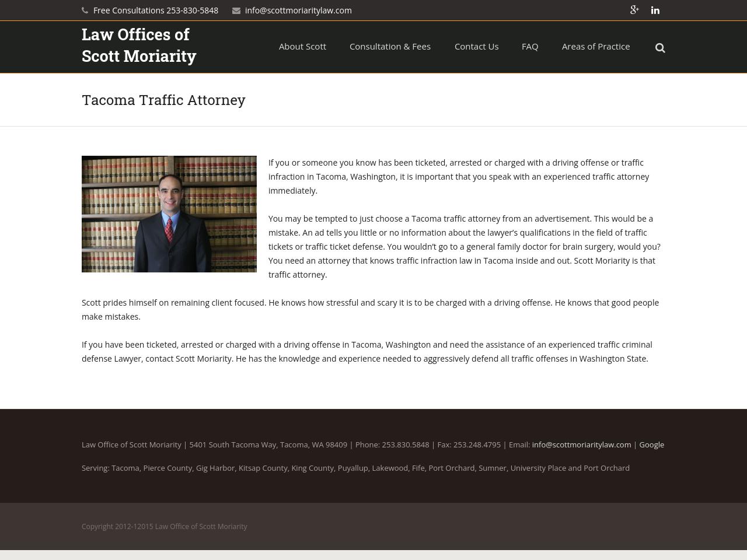Screen dimensions: 747x560
Task: Click the envelope icon beside the email address
Action: click(236, 10)
